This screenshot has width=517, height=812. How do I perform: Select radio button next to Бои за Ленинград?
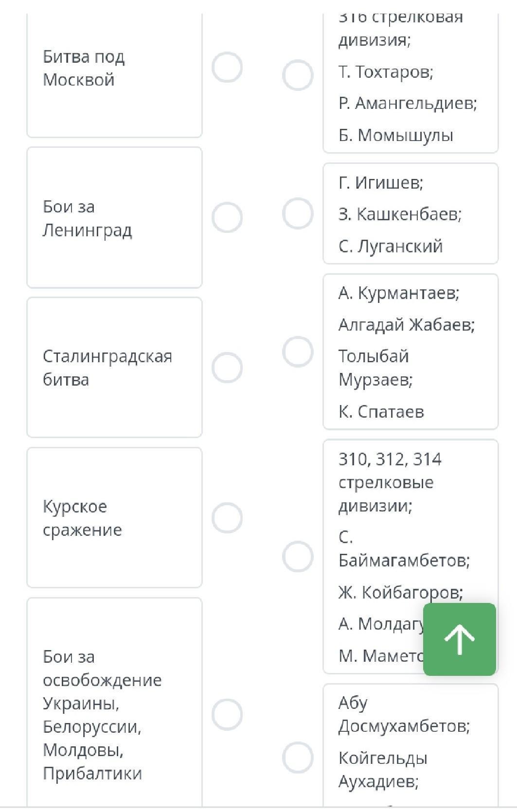click(227, 217)
